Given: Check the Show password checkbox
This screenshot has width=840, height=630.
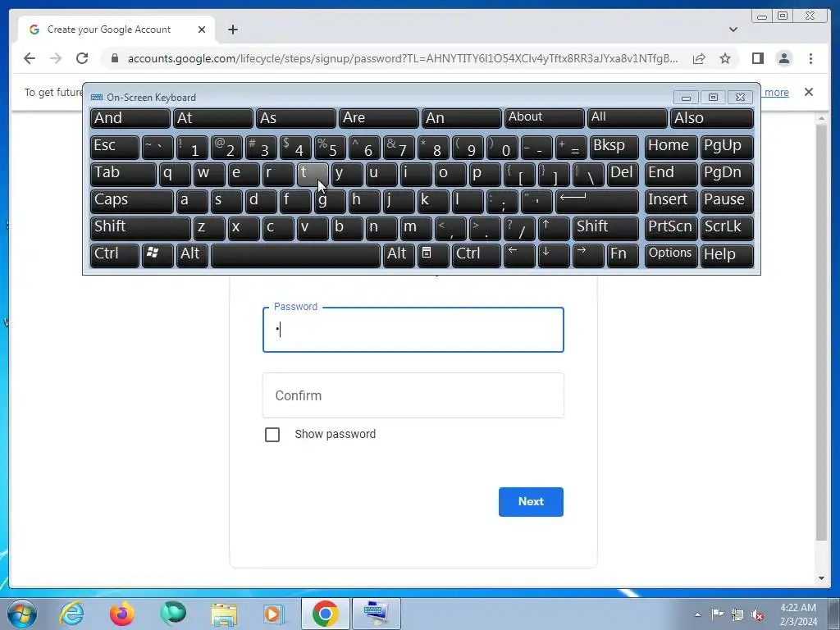Looking at the screenshot, I should (272, 435).
